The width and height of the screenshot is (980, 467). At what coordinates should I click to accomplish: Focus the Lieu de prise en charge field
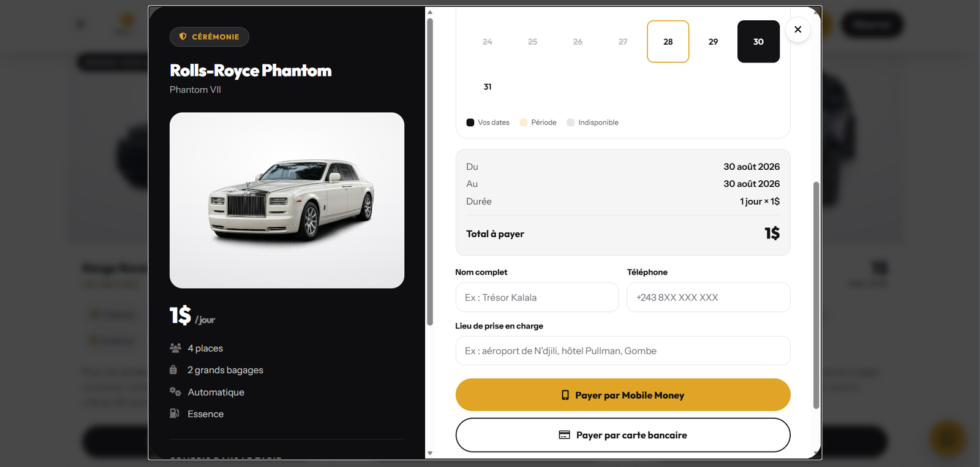[623, 351]
